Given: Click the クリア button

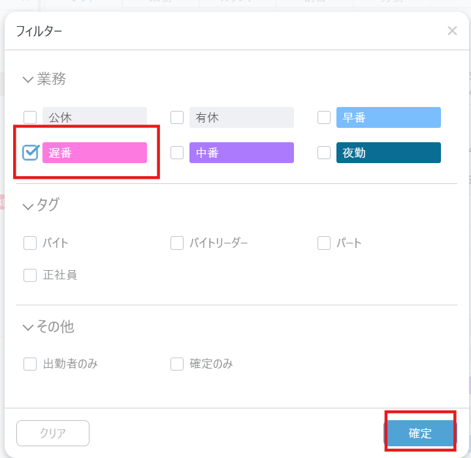Looking at the screenshot, I should click(x=53, y=433).
